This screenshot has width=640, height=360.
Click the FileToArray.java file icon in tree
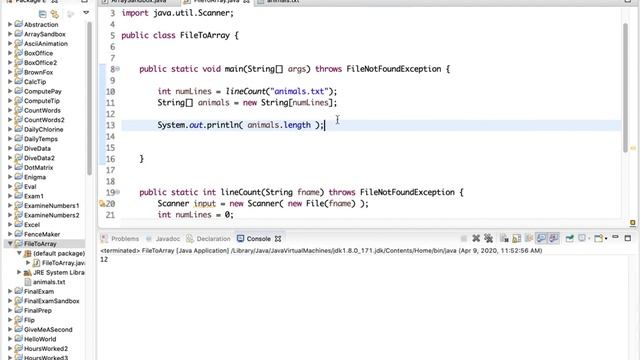pos(36,263)
